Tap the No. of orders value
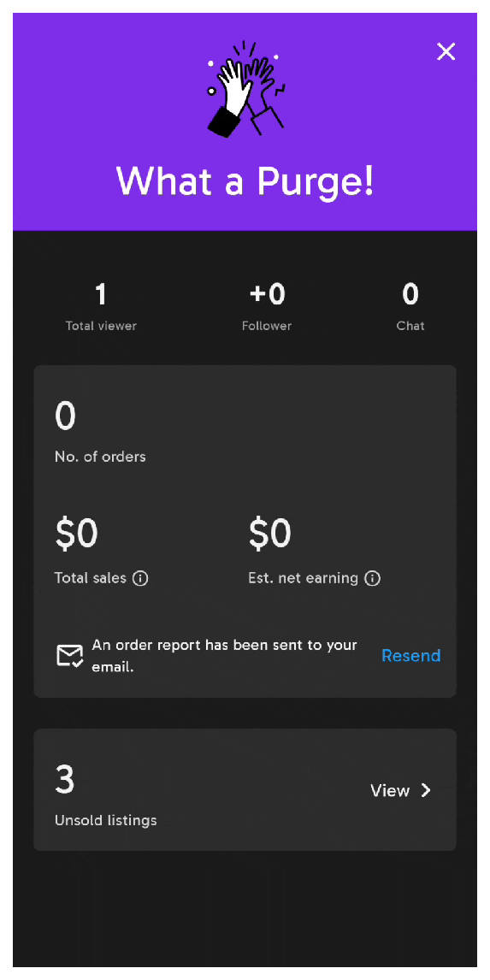This screenshot has width=490, height=980. 65,416
